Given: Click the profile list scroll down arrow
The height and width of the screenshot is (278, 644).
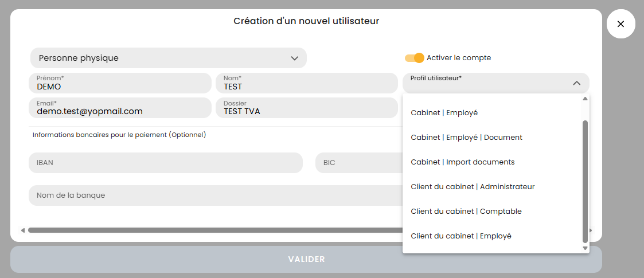Looking at the screenshot, I should coord(585,248).
